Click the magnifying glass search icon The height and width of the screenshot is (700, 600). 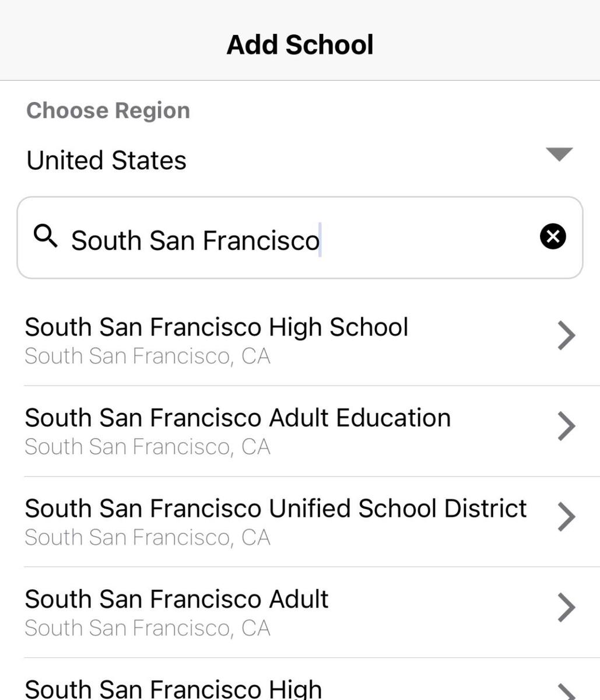[45, 237]
